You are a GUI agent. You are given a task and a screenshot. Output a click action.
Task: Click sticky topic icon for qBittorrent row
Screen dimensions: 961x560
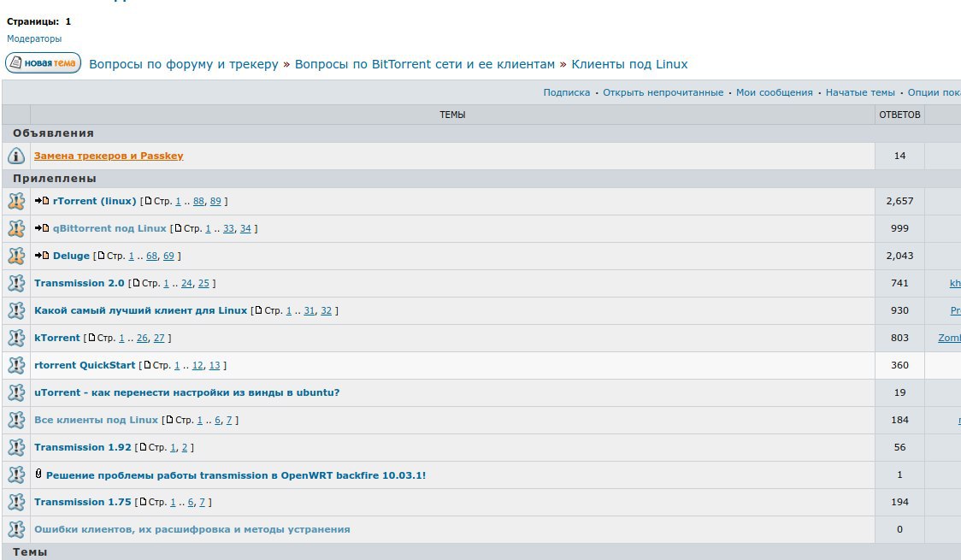16,228
